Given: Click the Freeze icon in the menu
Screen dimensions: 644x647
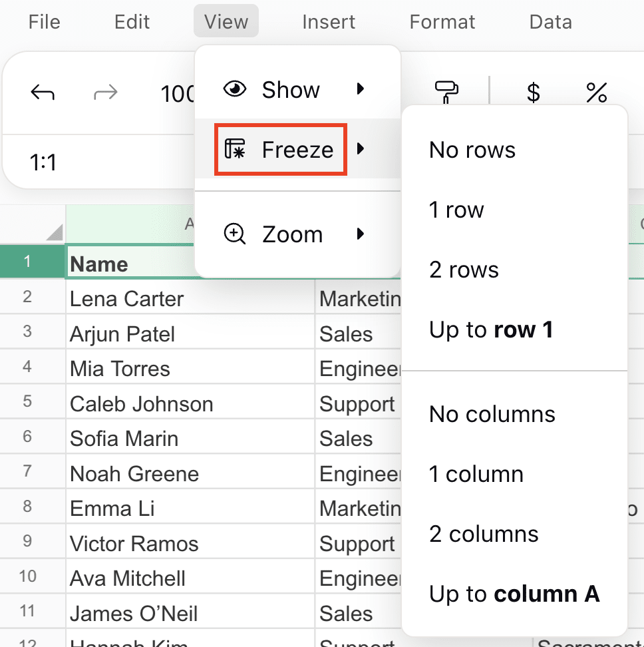Looking at the screenshot, I should 234,149.
